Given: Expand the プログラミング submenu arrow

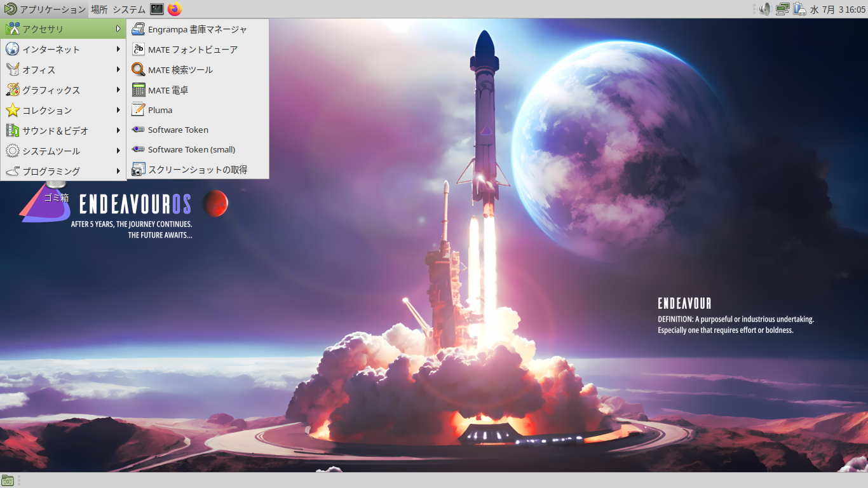Looking at the screenshot, I should [118, 171].
